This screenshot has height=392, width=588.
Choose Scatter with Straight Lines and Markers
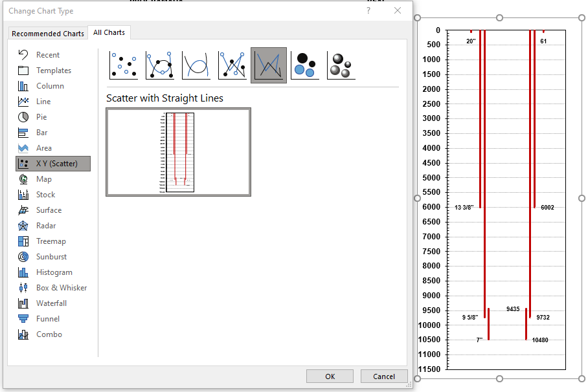[x=232, y=65]
